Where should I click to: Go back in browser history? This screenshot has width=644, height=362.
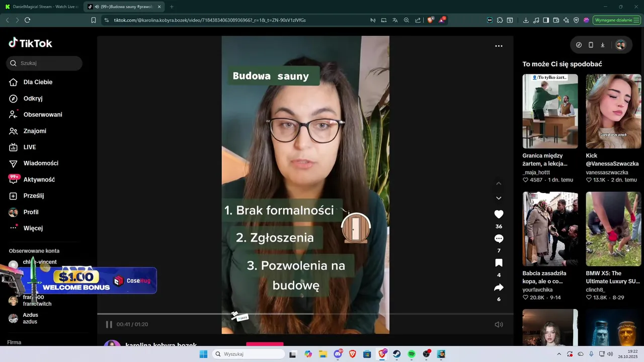[x=7, y=20]
